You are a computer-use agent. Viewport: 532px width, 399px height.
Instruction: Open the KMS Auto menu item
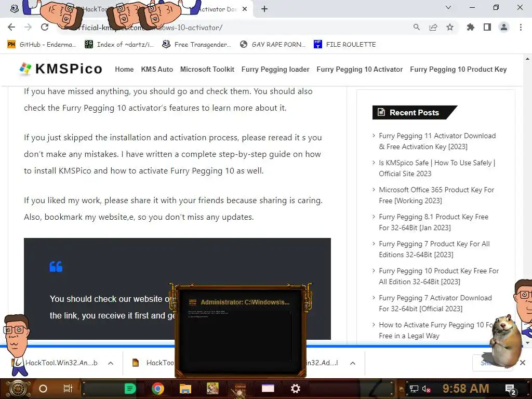[157, 69]
